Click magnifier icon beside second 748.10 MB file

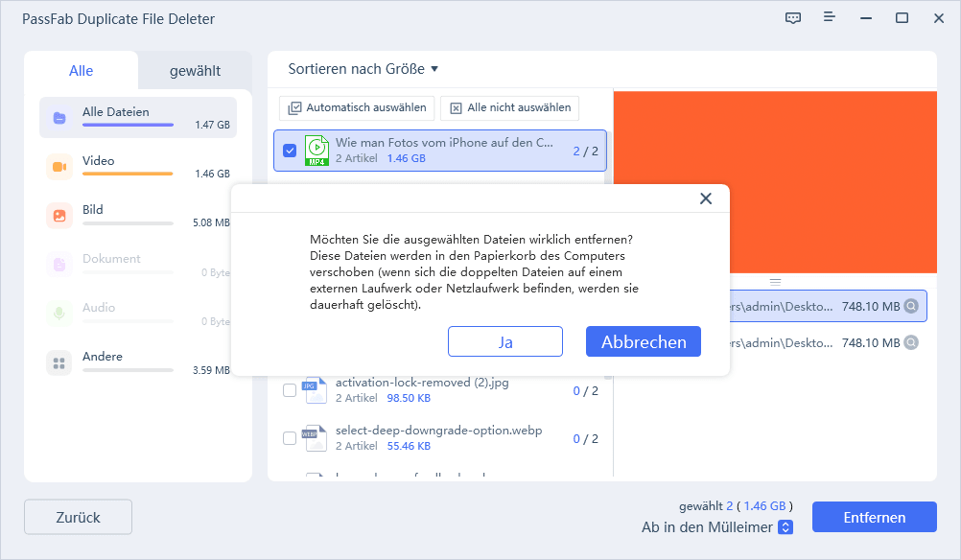911,342
